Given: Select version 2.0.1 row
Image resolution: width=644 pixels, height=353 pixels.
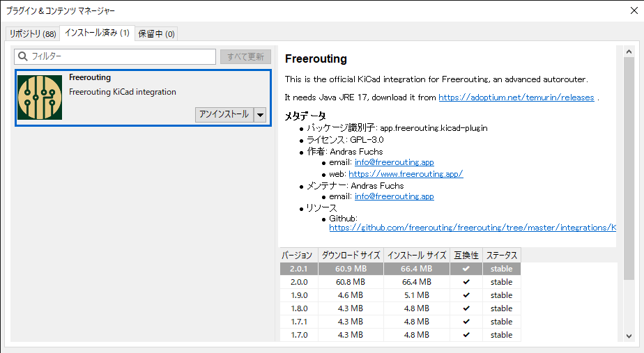Looking at the screenshot, I should pyautogui.click(x=401, y=269).
